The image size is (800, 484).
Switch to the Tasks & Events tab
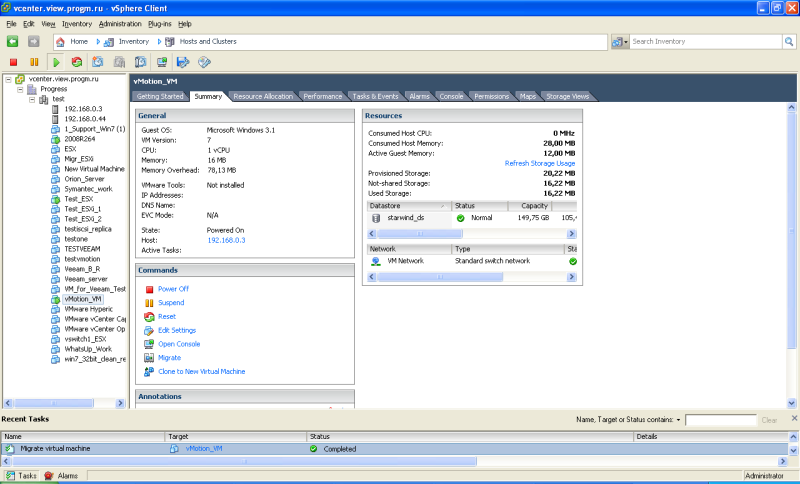(375, 96)
